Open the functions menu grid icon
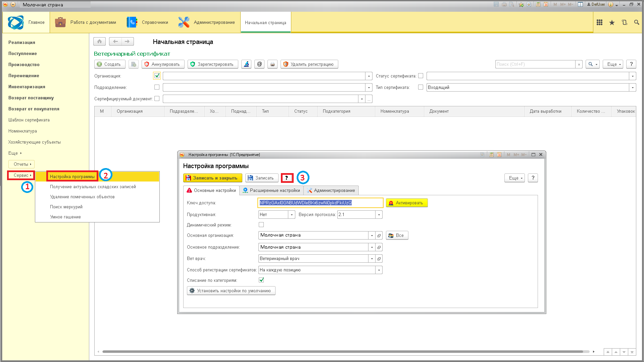This screenshot has width=644, height=362. point(599,22)
